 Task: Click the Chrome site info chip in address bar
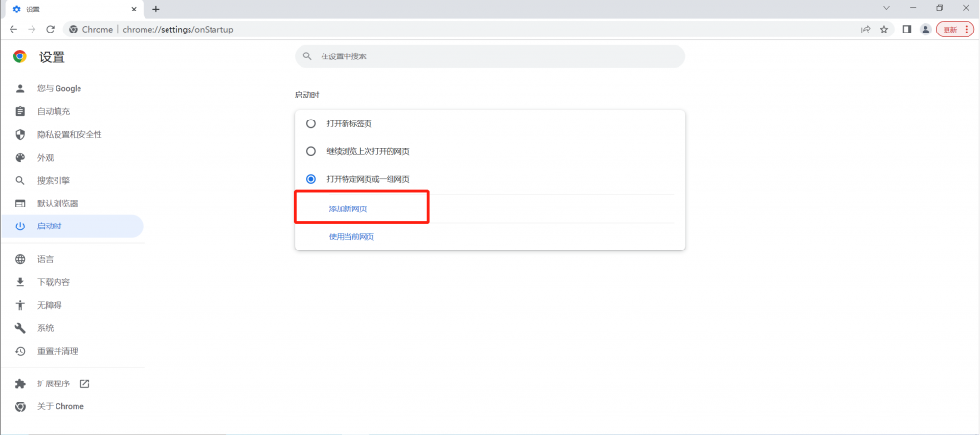coord(91,30)
